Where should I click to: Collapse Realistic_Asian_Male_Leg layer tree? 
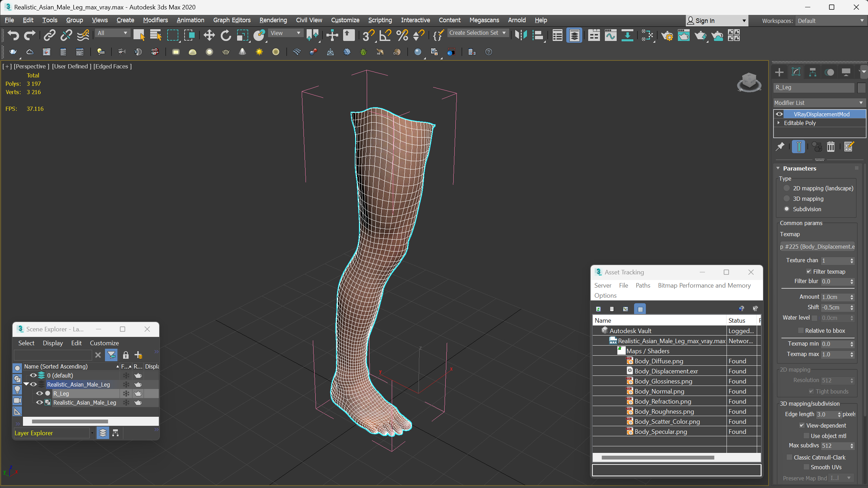tap(26, 384)
